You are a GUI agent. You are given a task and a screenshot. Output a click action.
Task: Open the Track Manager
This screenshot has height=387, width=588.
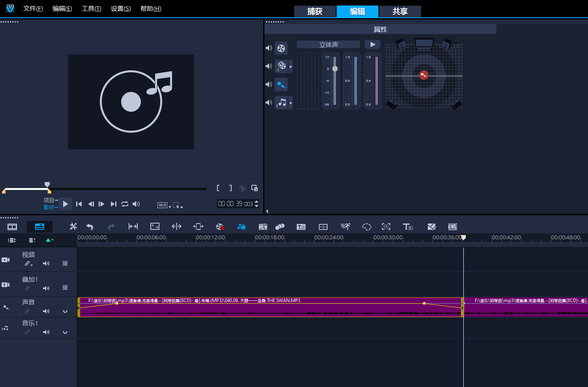click(x=32, y=240)
